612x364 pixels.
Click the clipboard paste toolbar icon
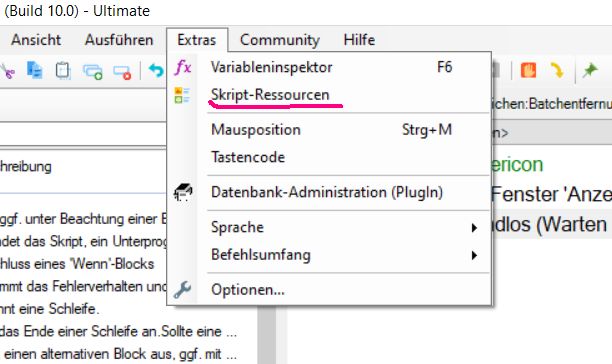coord(63,71)
